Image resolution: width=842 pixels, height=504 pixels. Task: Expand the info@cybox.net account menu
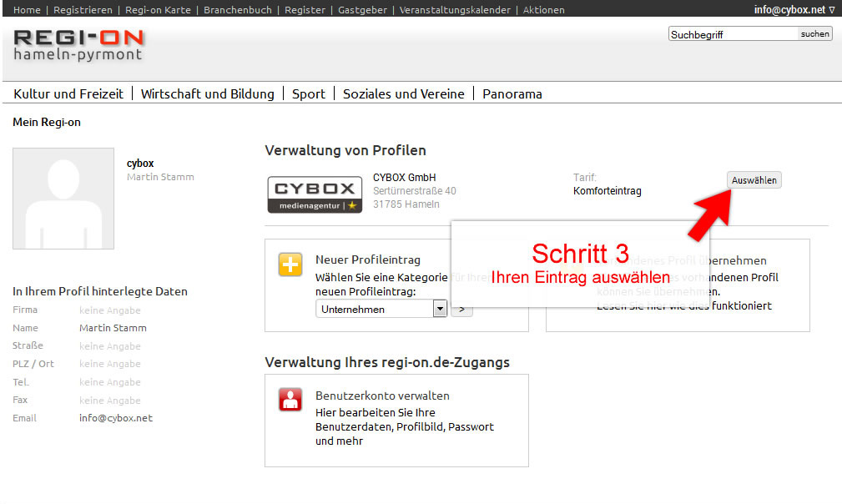tap(794, 10)
